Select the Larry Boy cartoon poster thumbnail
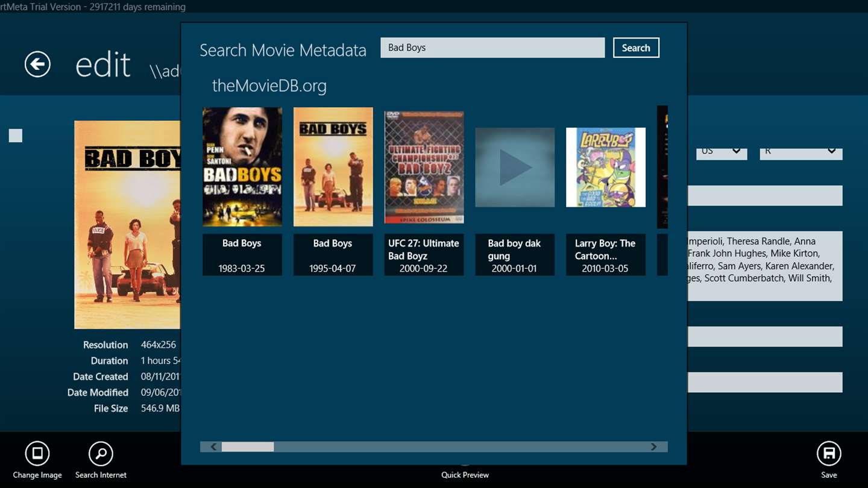The width and height of the screenshot is (868, 488). pos(606,167)
